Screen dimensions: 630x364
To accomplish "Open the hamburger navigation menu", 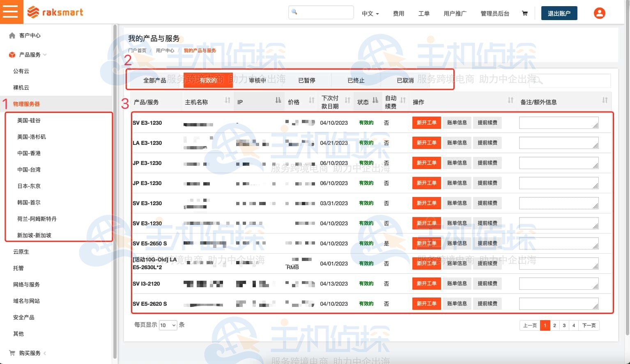I will point(11,11).
